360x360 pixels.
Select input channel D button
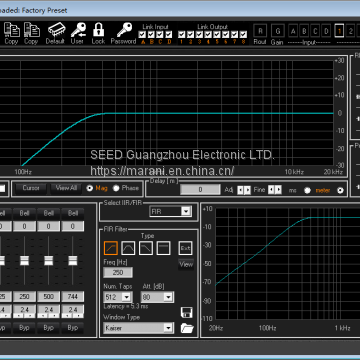click(x=326, y=31)
